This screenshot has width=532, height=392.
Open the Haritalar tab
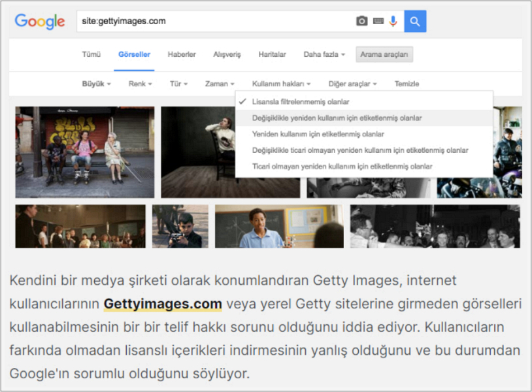click(272, 54)
